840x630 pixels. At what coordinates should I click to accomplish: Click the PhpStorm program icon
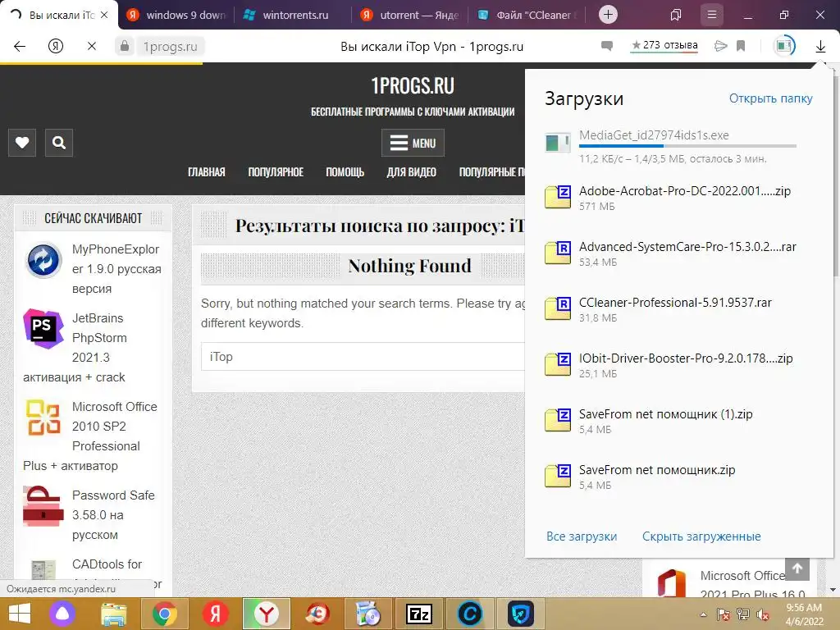pos(44,328)
